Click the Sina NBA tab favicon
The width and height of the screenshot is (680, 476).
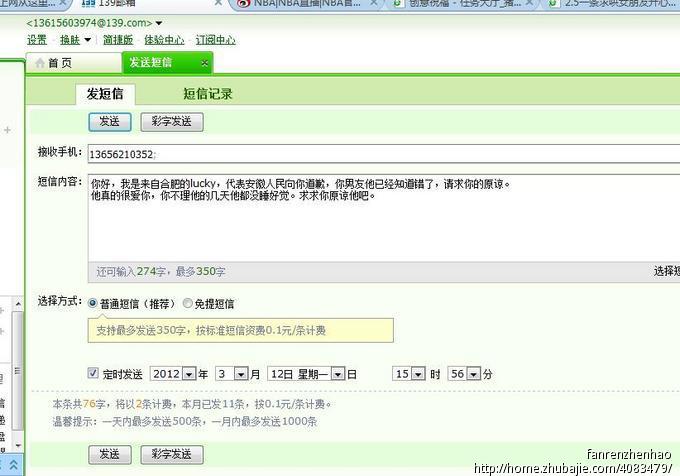243,3
